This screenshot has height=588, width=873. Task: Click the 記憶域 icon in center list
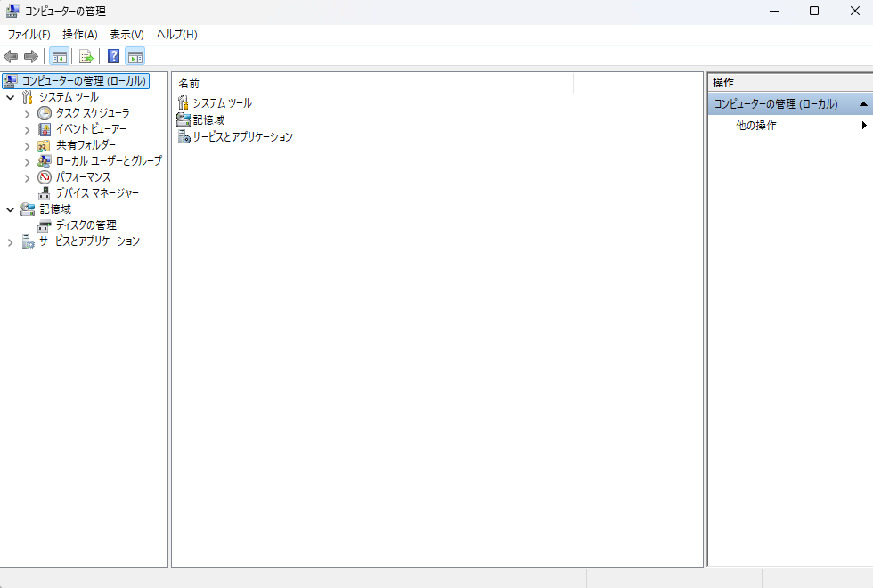(184, 119)
